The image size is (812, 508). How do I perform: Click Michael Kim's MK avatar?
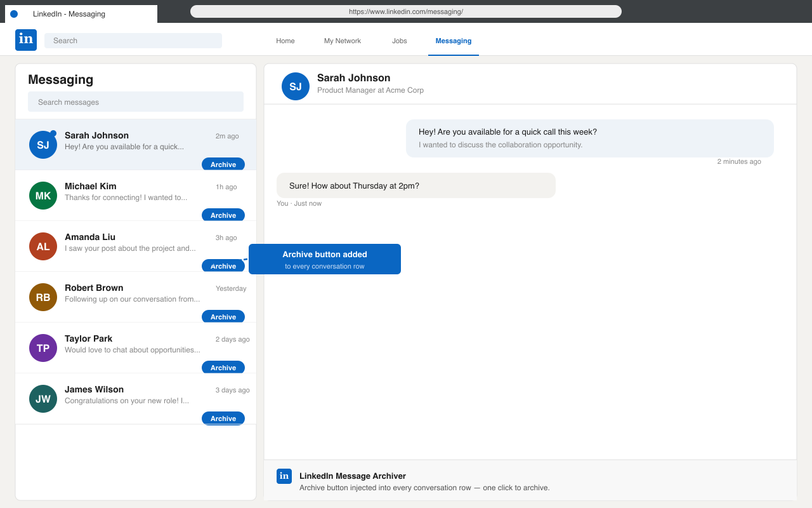[43, 195]
